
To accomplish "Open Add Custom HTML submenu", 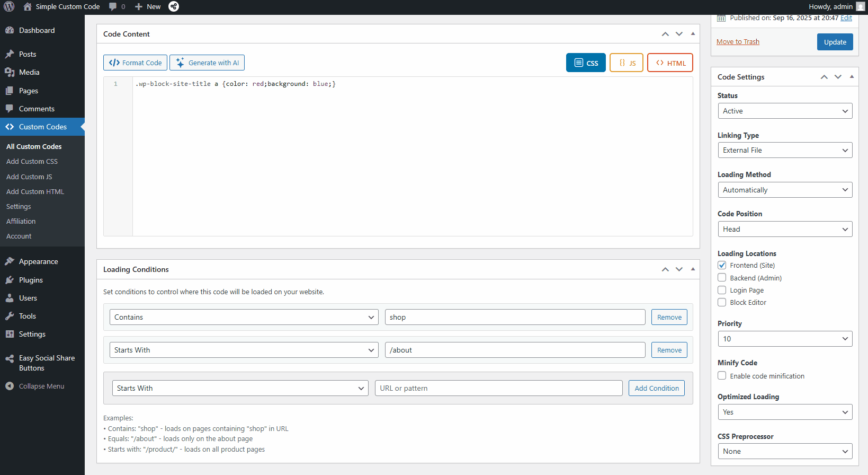I will pos(35,191).
